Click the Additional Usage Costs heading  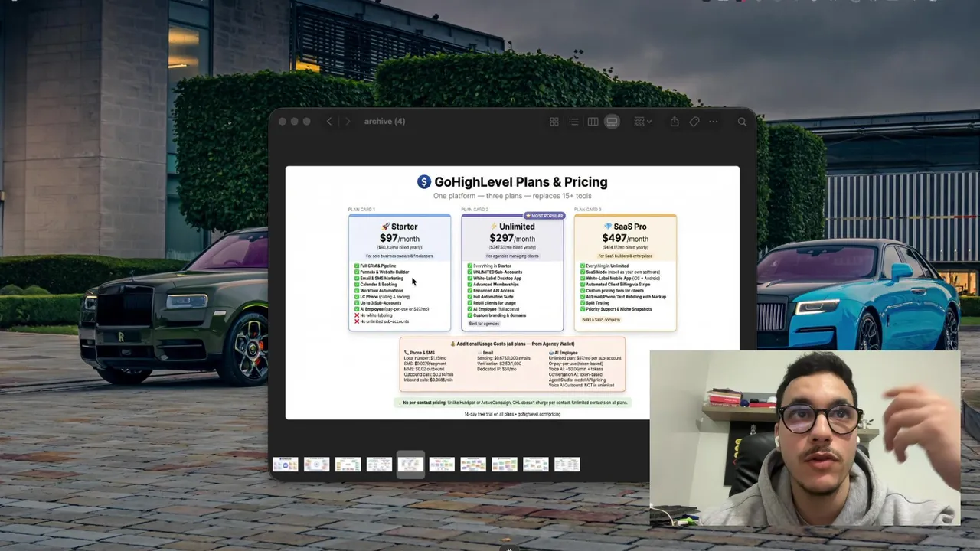coord(512,344)
